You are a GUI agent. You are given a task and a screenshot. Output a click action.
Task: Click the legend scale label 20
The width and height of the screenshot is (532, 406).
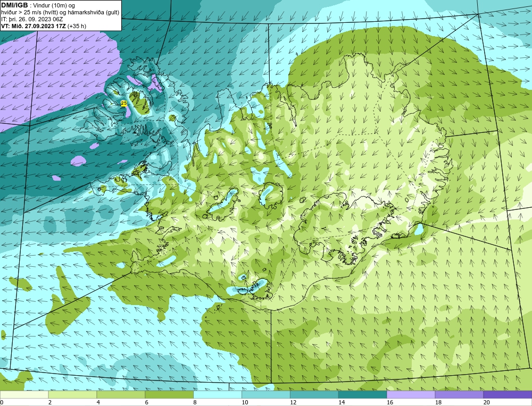tap(487, 402)
